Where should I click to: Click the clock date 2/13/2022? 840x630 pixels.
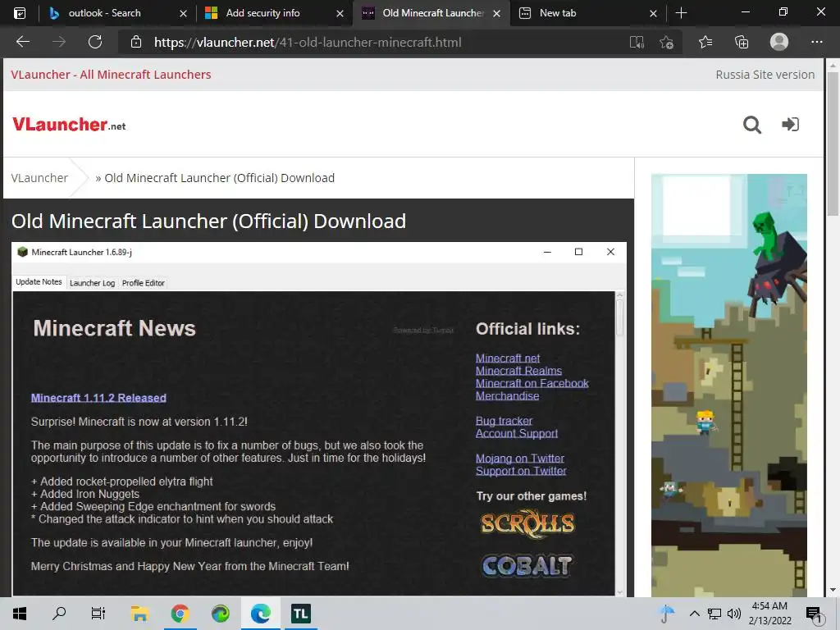(769, 620)
